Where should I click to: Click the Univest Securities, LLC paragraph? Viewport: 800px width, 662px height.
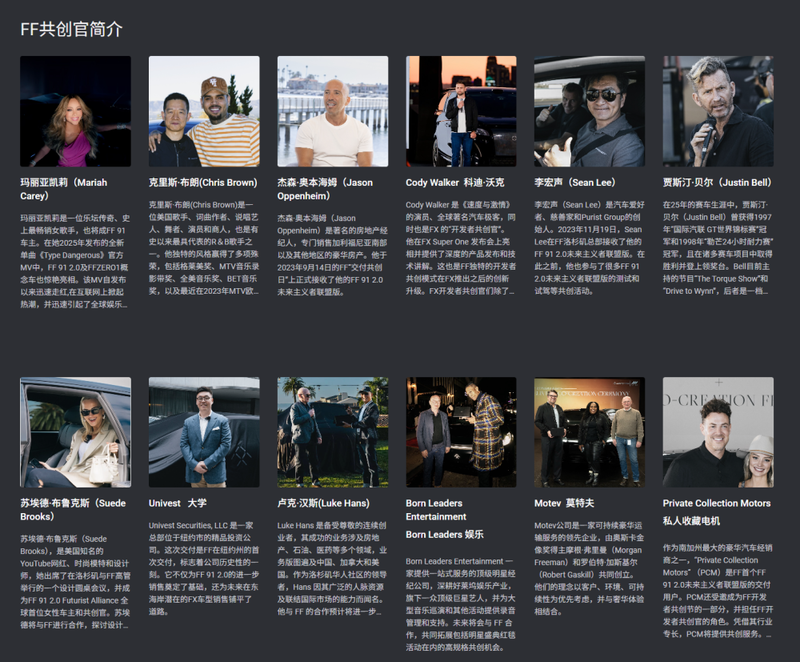(204, 568)
